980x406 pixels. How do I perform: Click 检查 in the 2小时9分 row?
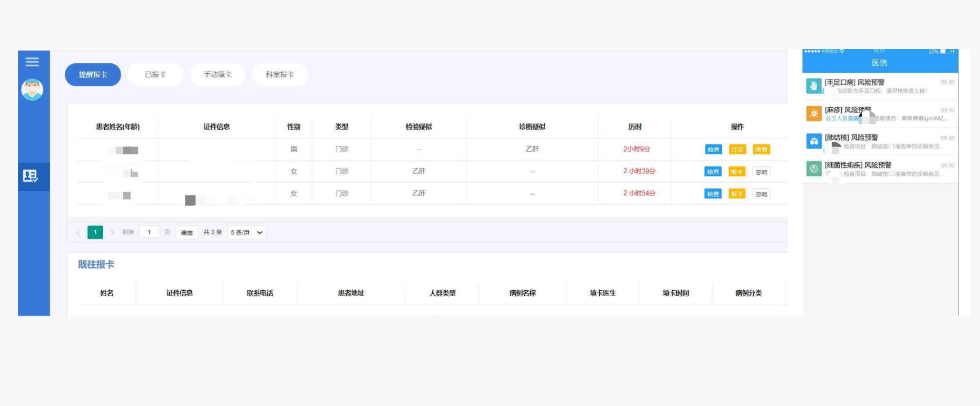click(713, 150)
